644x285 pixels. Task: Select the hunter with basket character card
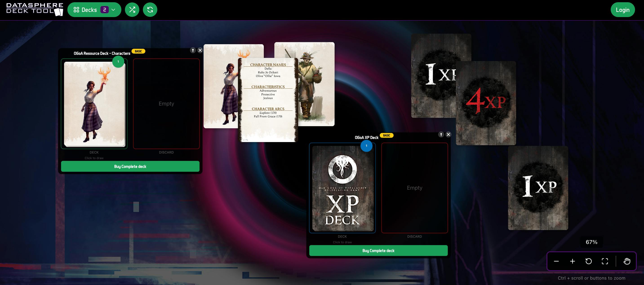point(316,84)
